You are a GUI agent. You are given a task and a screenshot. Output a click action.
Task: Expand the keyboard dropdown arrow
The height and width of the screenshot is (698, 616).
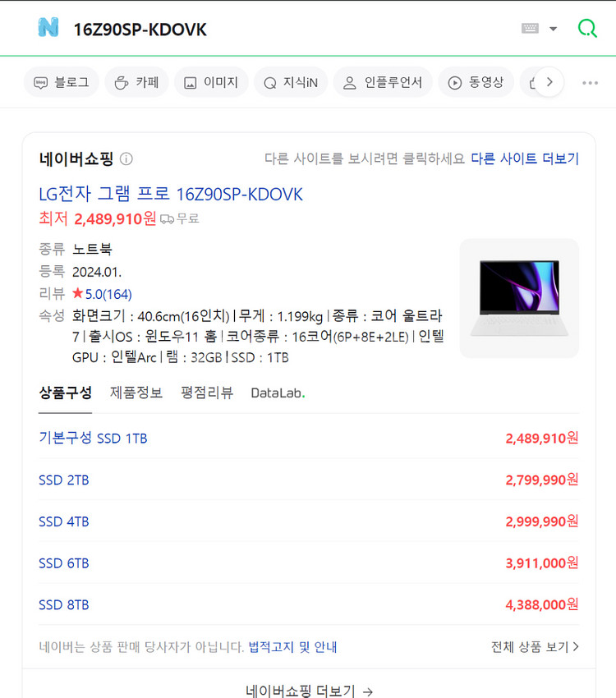coord(553,29)
